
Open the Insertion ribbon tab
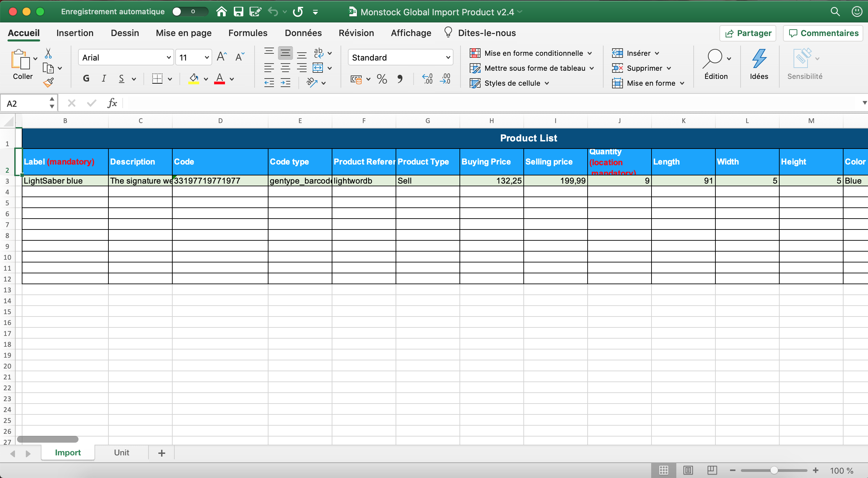(75, 33)
